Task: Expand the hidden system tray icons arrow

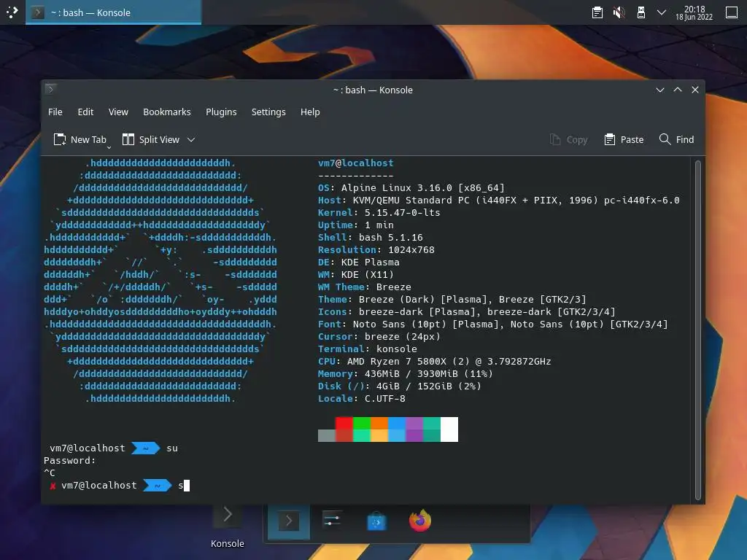Action: click(661, 12)
